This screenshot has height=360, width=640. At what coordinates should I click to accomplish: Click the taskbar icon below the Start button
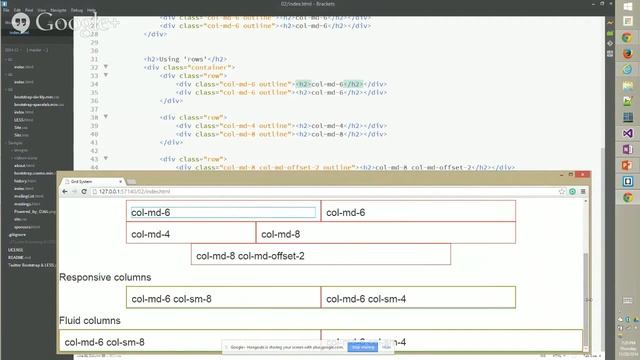coord(628,21)
